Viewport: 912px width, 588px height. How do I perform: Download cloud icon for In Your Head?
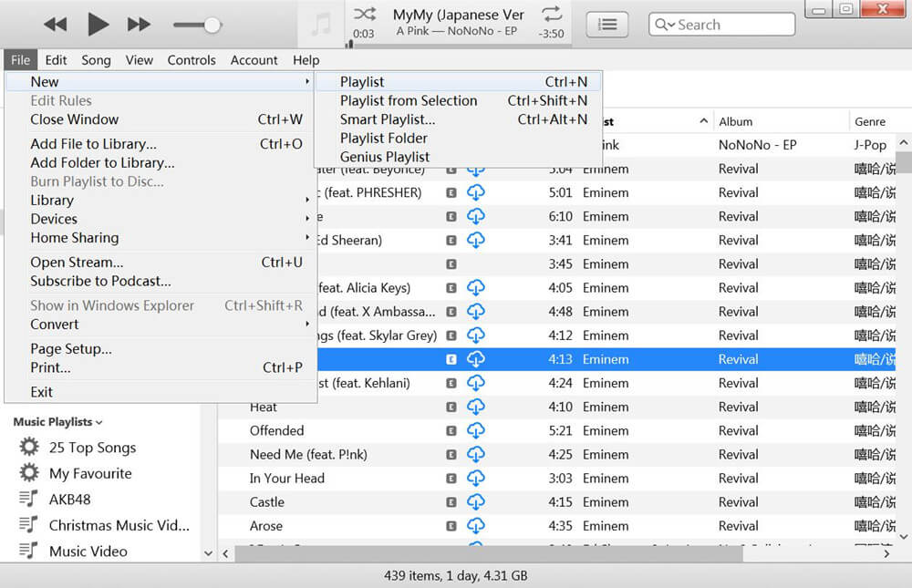476,478
